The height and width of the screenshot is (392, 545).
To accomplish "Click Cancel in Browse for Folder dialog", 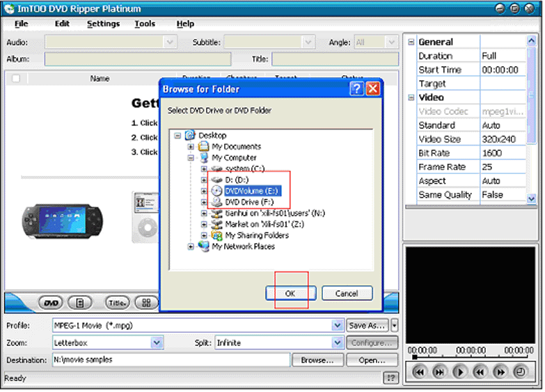I will [347, 295].
